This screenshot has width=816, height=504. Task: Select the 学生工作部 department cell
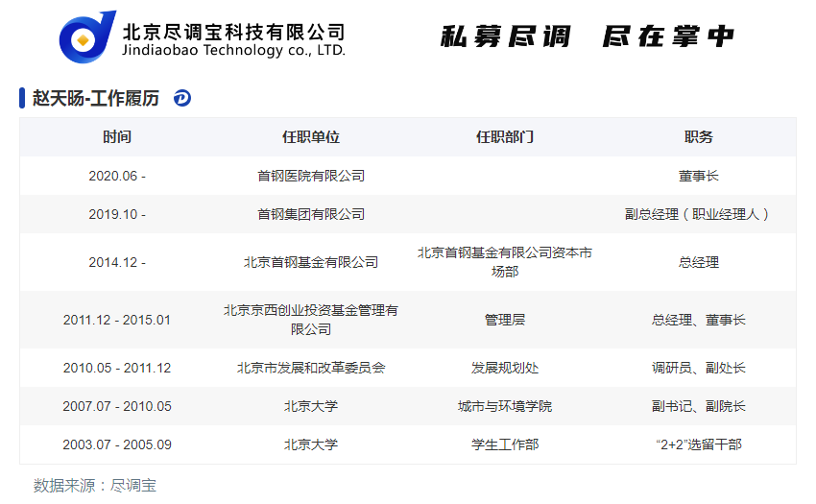click(x=505, y=444)
